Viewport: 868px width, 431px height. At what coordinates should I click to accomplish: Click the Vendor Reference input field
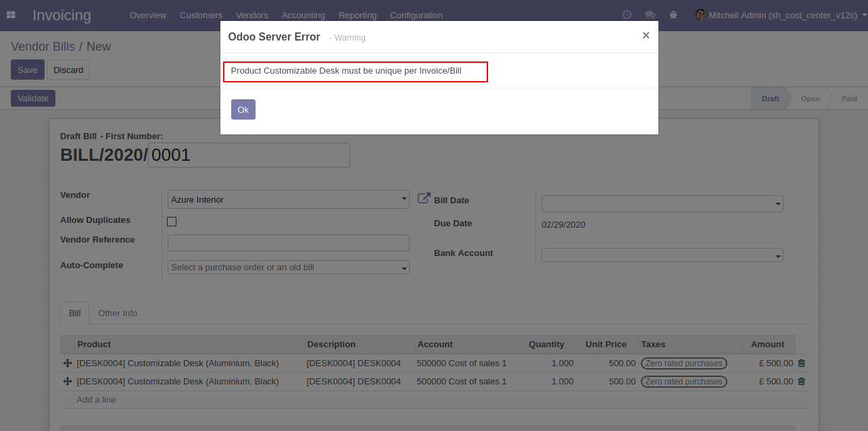(x=289, y=243)
